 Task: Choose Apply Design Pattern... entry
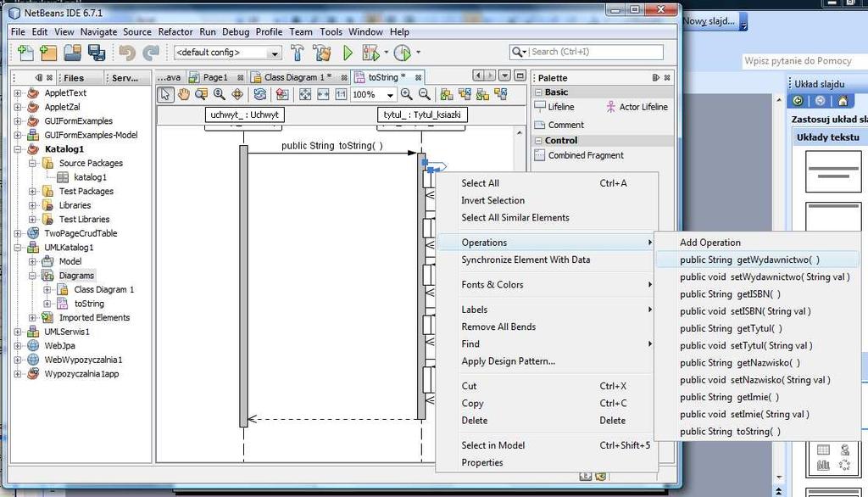pyautogui.click(x=509, y=361)
